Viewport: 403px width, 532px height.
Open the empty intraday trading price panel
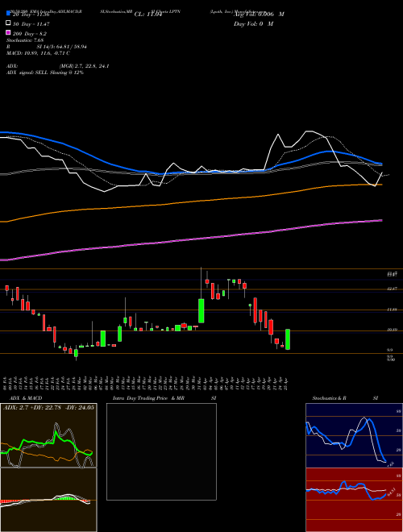tap(161, 451)
